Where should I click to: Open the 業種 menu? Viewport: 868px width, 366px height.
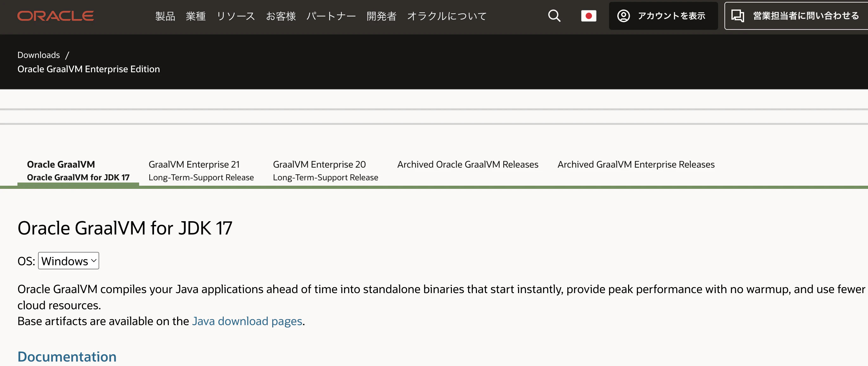[x=196, y=16]
